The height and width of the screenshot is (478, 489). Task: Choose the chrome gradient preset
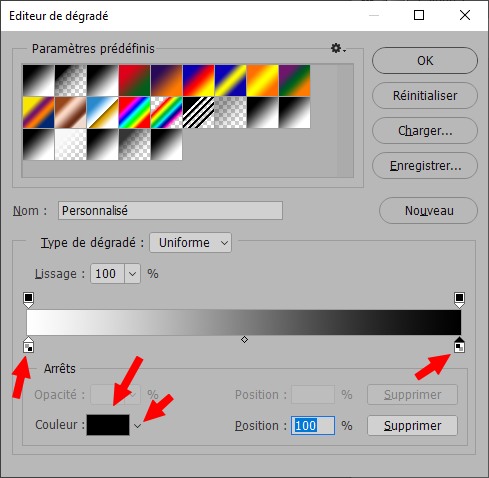(103, 113)
